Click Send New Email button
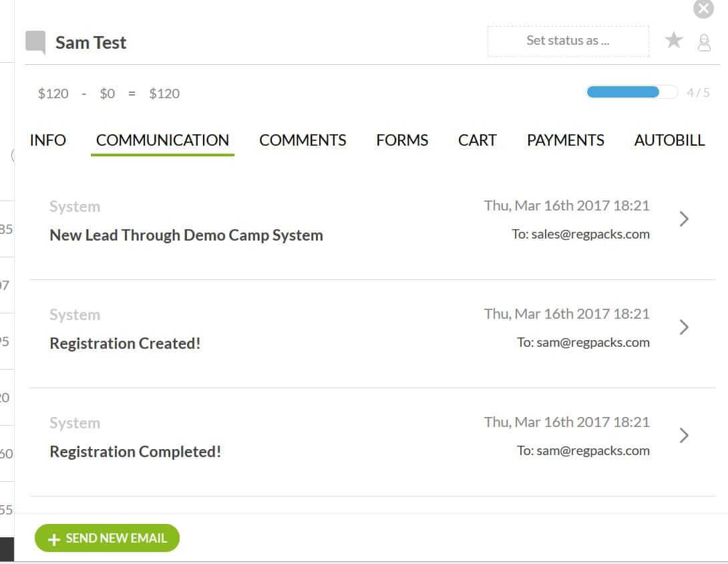728x564 pixels. tap(116, 538)
